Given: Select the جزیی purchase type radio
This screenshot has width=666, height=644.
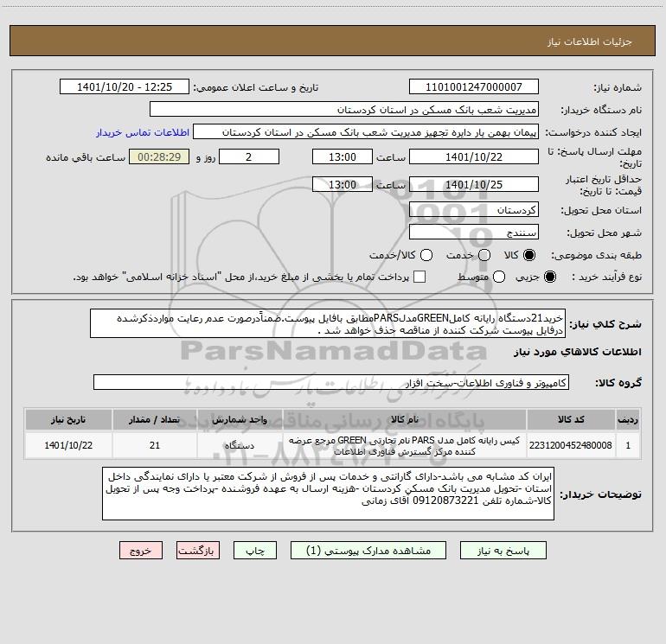Looking at the screenshot, I should pyautogui.click(x=549, y=277).
